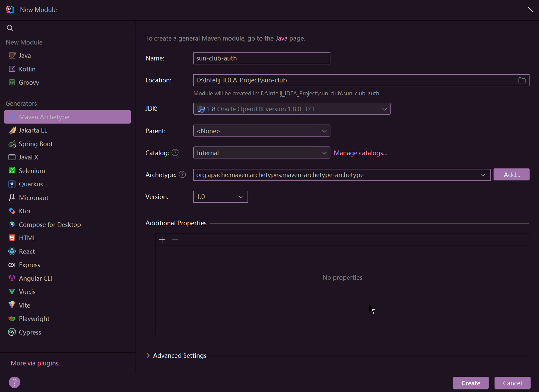
Task: Click the Ktor icon
Action: point(12,211)
